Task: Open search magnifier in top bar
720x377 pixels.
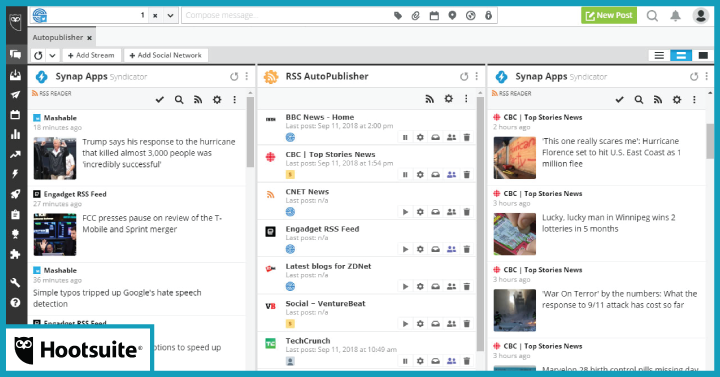Action: pos(652,16)
